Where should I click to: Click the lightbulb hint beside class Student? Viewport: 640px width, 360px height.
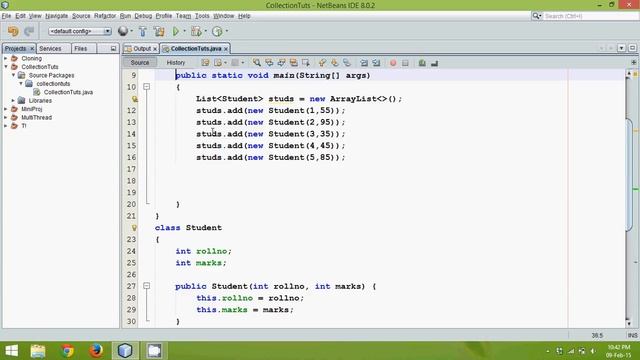(x=134, y=228)
